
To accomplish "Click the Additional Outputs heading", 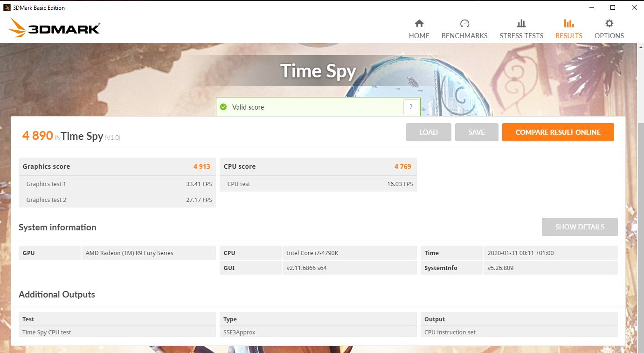I will click(57, 294).
